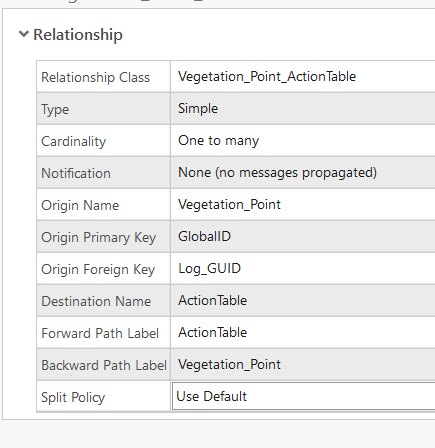Viewport: 435px width, 448px height.
Task: Select the Origin Primary Key value GlobalID
Action: tap(204, 237)
